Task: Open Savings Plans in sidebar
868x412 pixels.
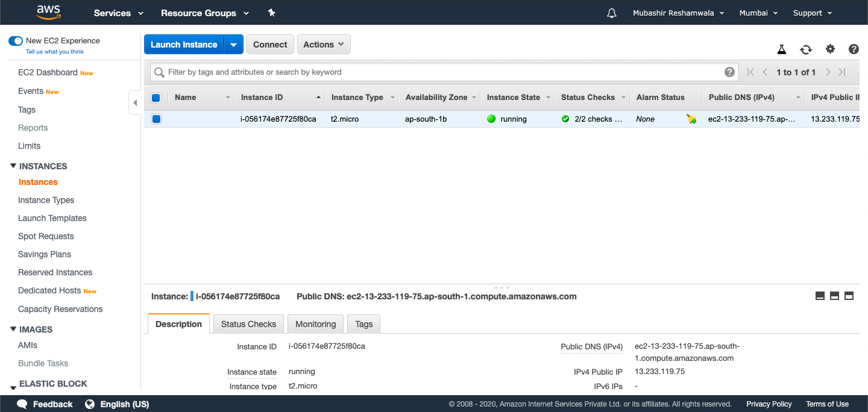Action: (x=45, y=254)
